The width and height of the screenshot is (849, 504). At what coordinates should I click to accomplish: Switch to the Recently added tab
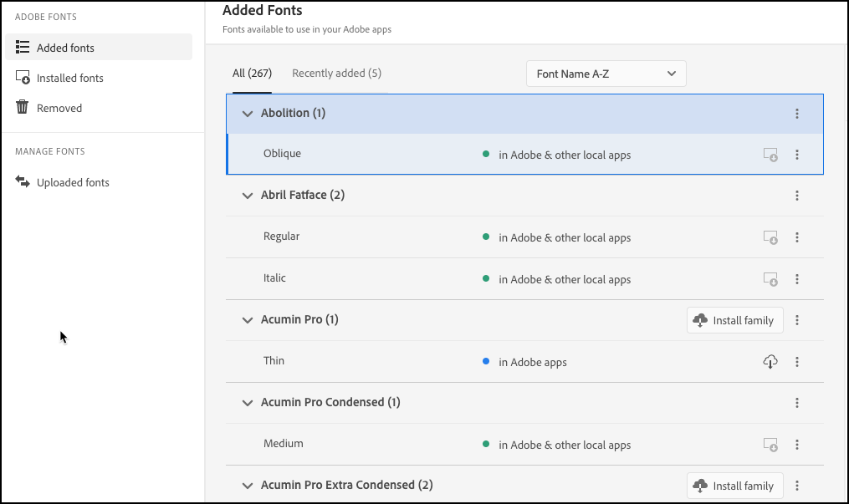tap(336, 73)
